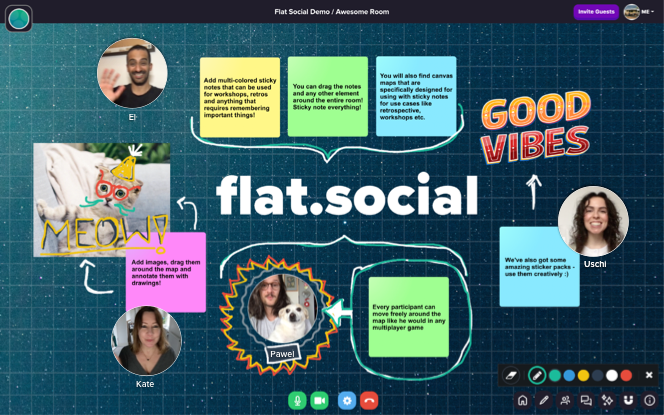Open the info icon
Image resolution: width=664 pixels, height=415 pixels.
pyautogui.click(x=650, y=400)
